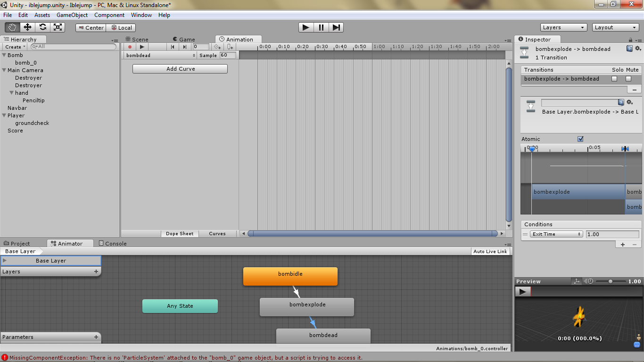The width and height of the screenshot is (644, 362).
Task: Collapse the Main Camera object
Action: 4,70
